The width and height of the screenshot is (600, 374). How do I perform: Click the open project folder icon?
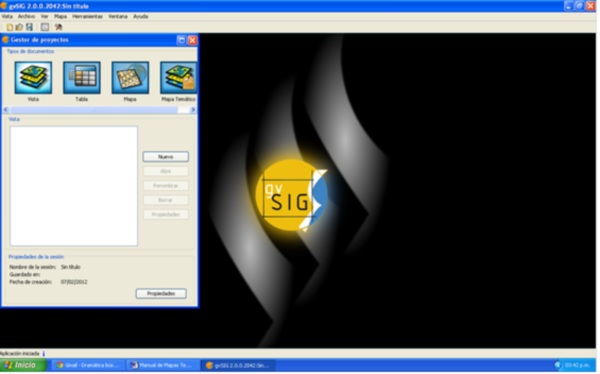[x=19, y=27]
